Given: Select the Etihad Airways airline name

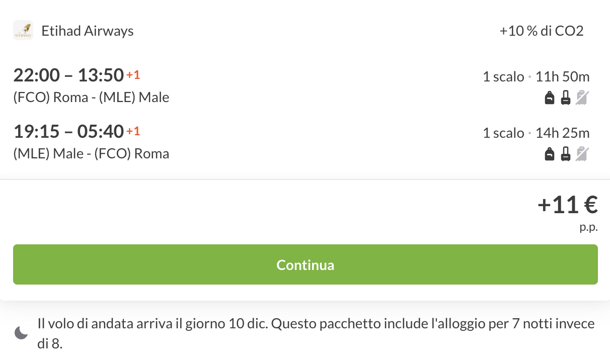Looking at the screenshot, I should (88, 31).
